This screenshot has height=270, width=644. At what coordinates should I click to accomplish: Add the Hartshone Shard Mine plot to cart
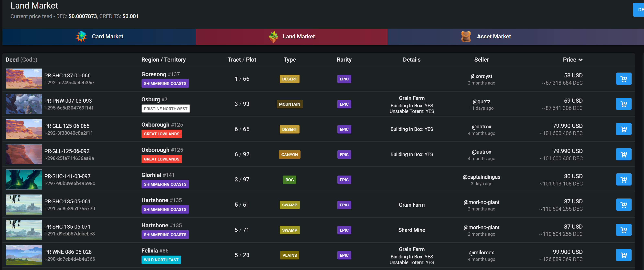pyautogui.click(x=623, y=230)
